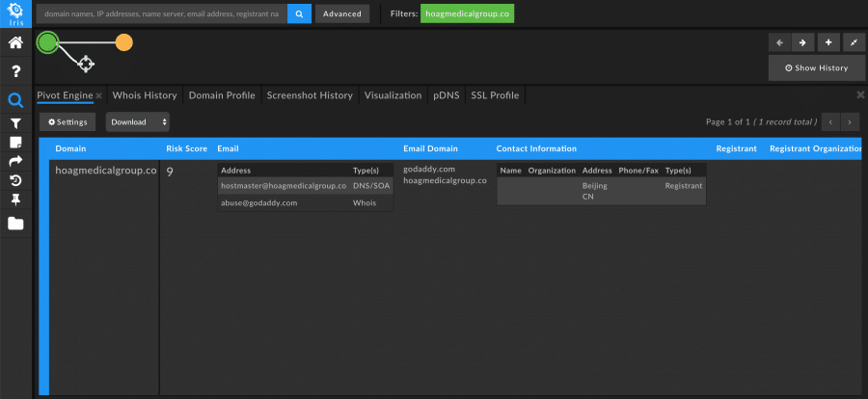Switch to the Whois History tab
The image size is (868, 399).
(x=145, y=95)
